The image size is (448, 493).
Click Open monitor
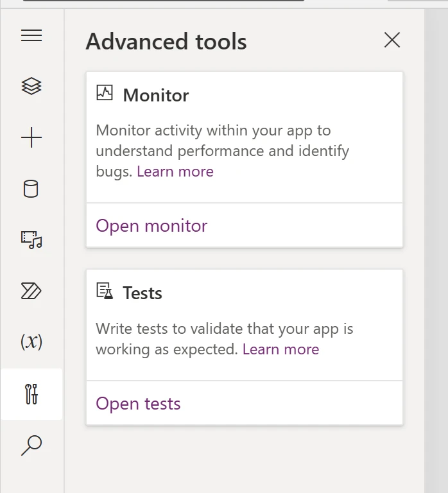click(151, 226)
